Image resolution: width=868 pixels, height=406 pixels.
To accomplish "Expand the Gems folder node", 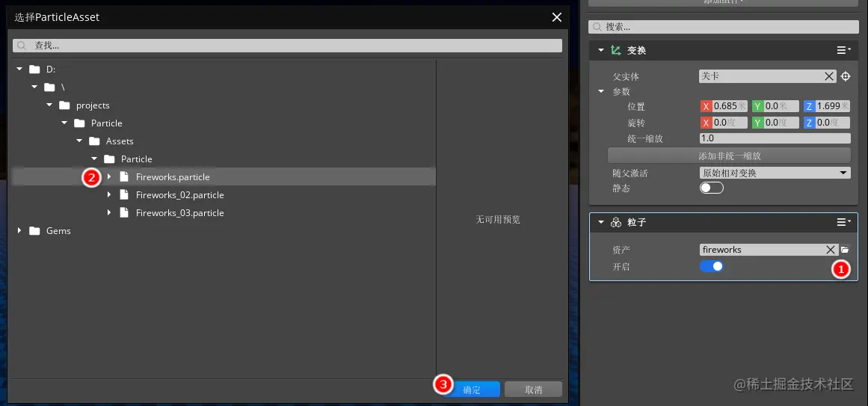I will point(20,231).
